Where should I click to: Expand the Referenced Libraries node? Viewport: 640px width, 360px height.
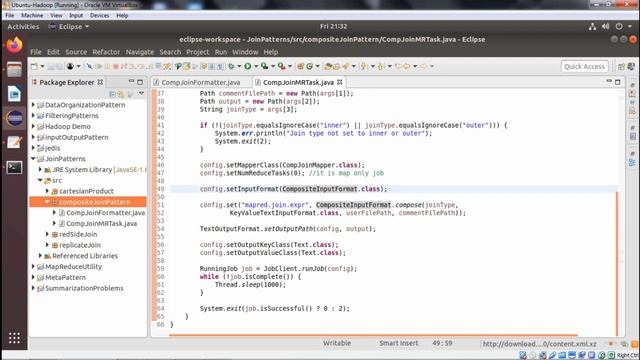pyautogui.click(x=40, y=256)
